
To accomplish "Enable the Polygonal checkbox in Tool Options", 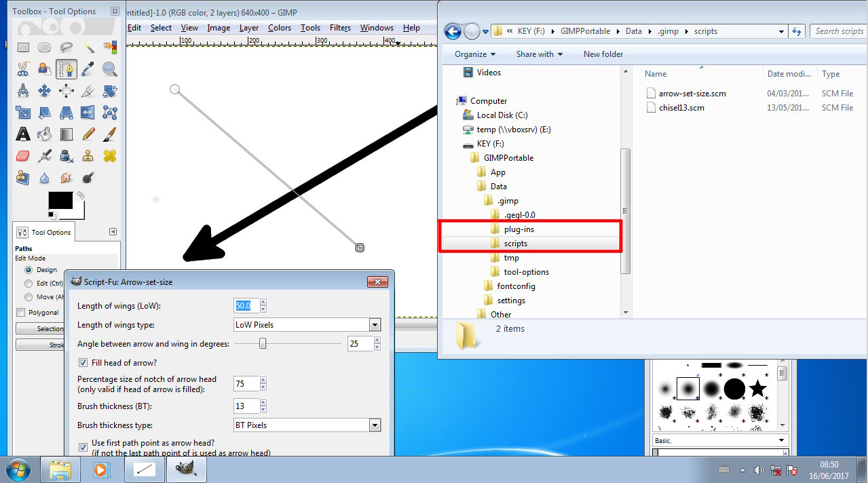I will (21, 313).
